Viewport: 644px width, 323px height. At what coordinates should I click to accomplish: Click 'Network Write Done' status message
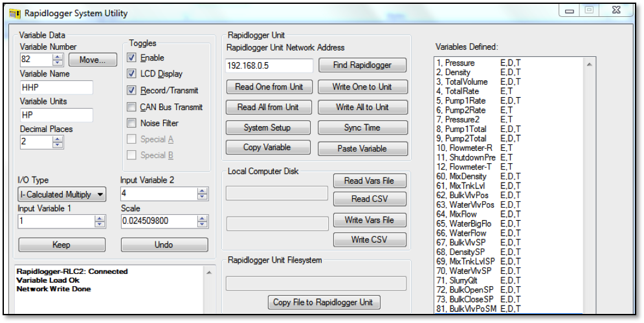point(54,289)
